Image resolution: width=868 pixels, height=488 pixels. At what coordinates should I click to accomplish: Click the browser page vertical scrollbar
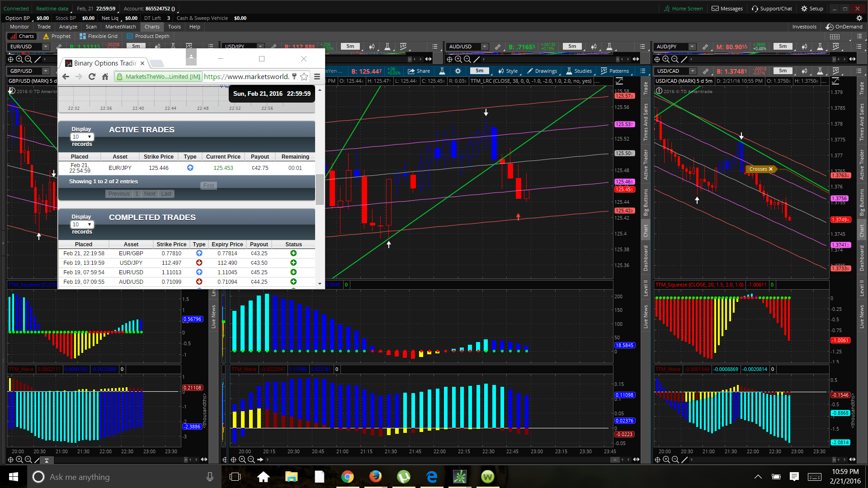[x=320, y=189]
